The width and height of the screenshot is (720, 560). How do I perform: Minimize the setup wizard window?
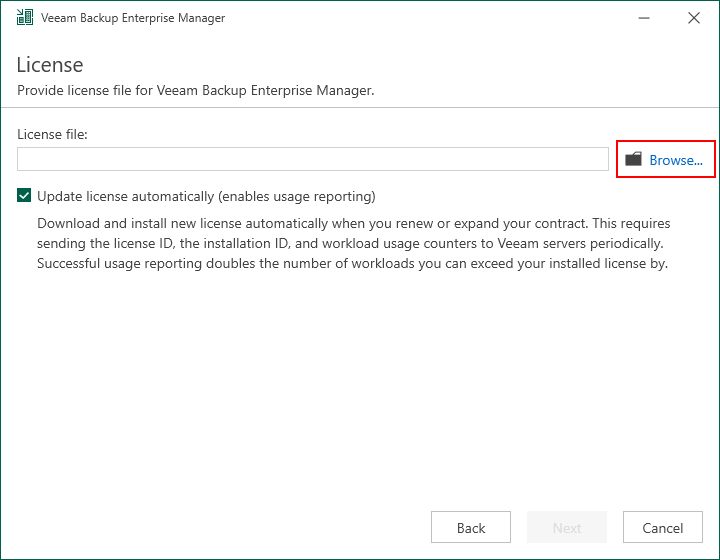(644, 18)
